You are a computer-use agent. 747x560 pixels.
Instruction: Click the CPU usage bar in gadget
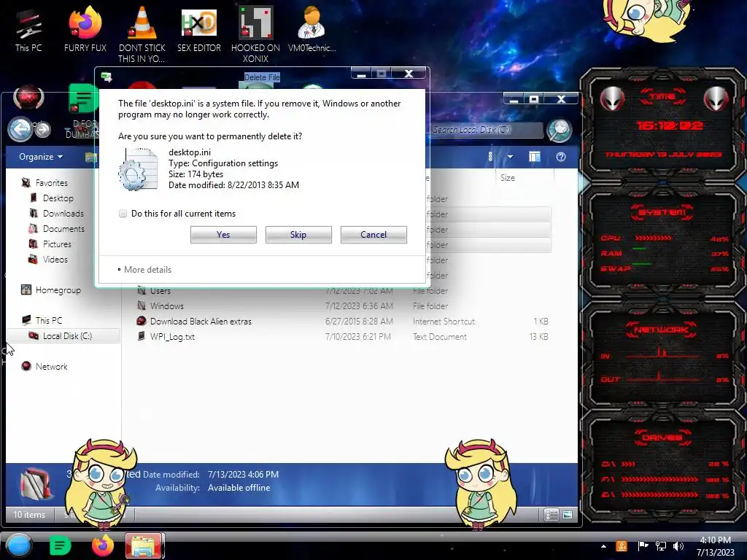click(653, 238)
